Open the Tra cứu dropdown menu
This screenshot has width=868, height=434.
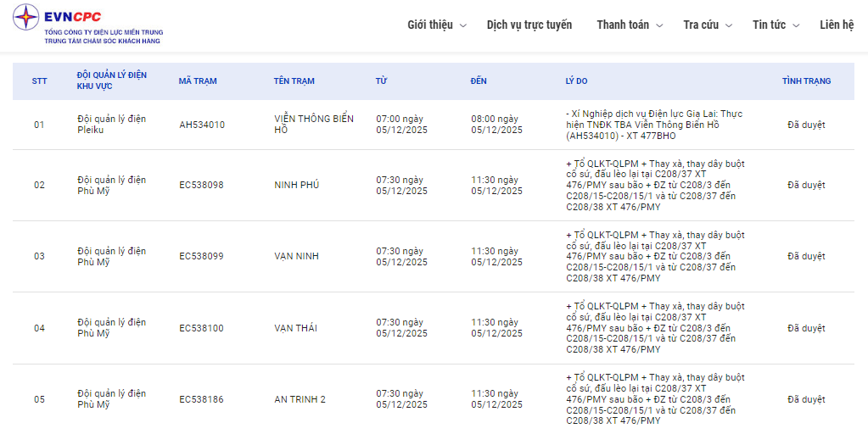(x=707, y=25)
